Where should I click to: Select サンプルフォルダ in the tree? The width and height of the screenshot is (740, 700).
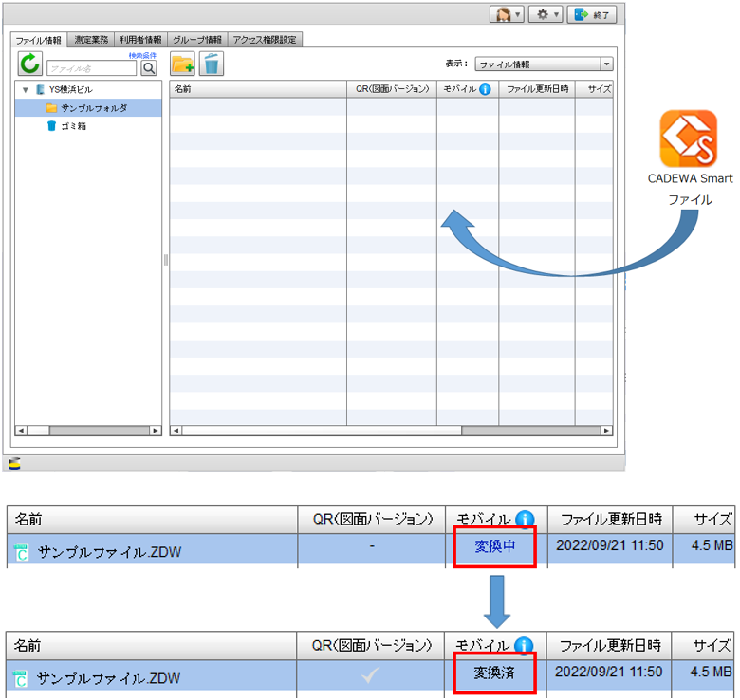93,108
